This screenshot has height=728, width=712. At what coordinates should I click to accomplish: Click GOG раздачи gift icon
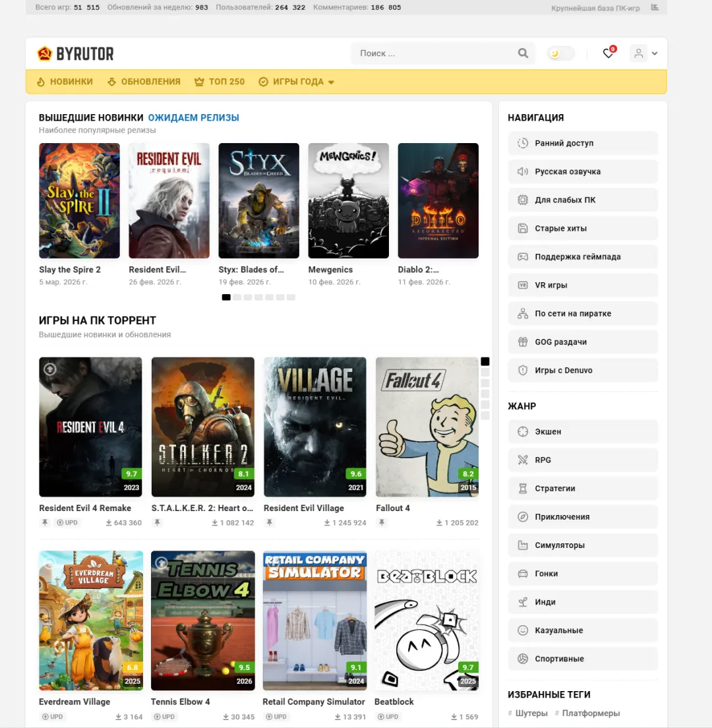[x=523, y=342]
